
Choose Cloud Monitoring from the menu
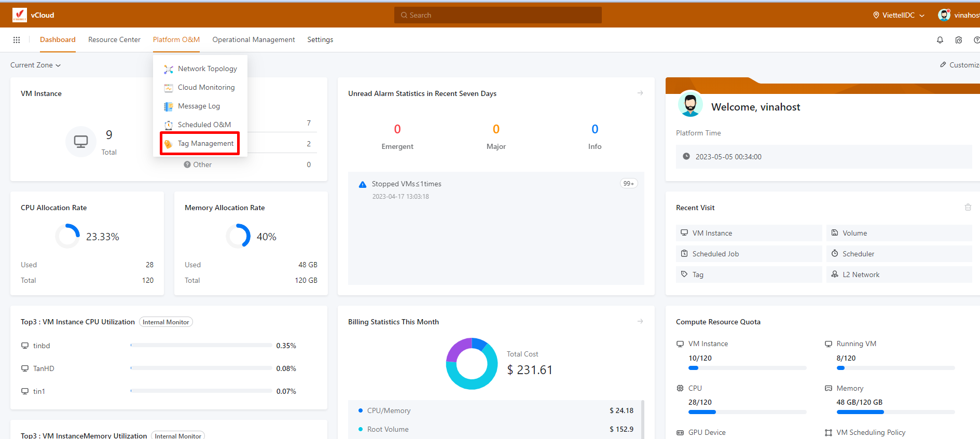coord(206,88)
